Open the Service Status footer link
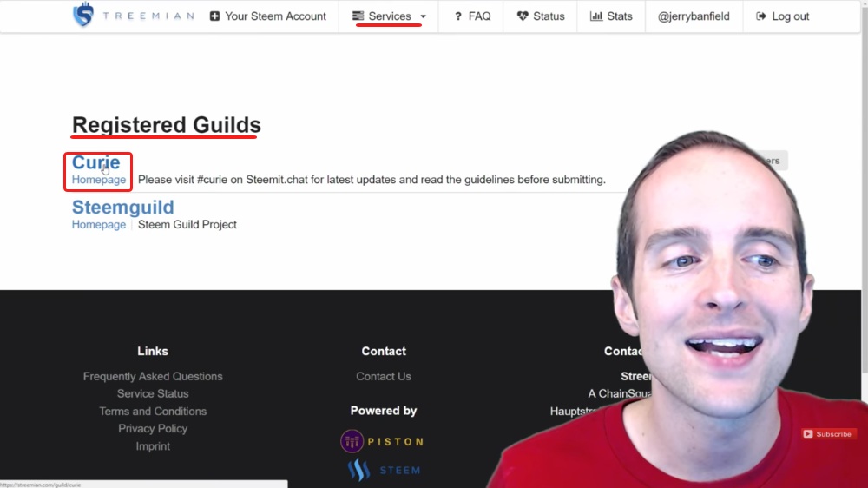The image size is (868, 488). (x=153, y=394)
